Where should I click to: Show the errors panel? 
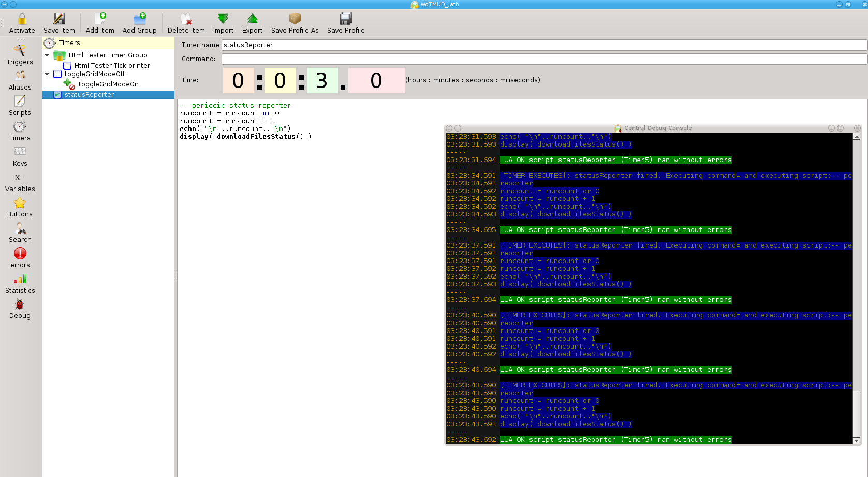(x=20, y=258)
